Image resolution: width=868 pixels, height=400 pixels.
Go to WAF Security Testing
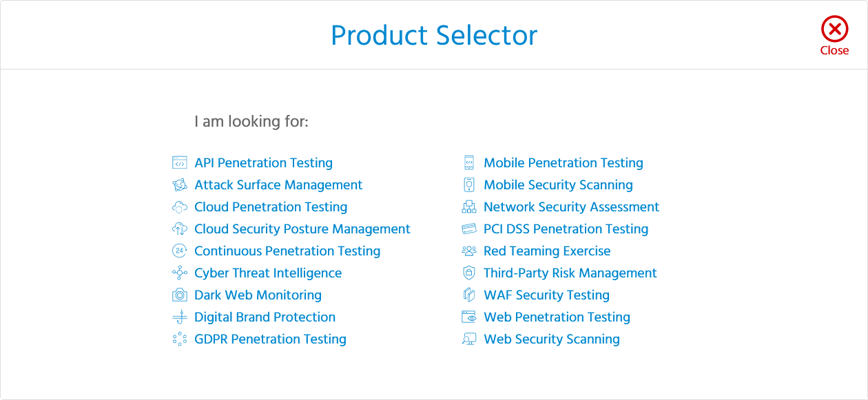(546, 295)
